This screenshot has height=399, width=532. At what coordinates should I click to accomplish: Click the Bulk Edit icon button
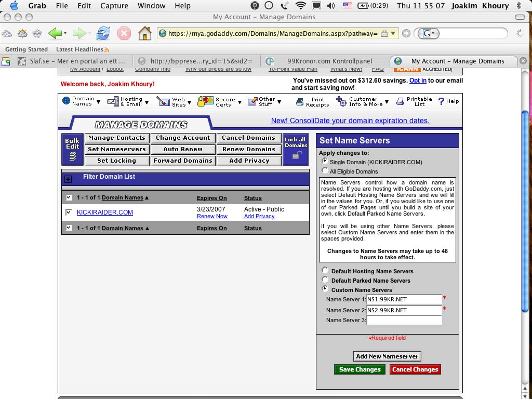point(72,149)
